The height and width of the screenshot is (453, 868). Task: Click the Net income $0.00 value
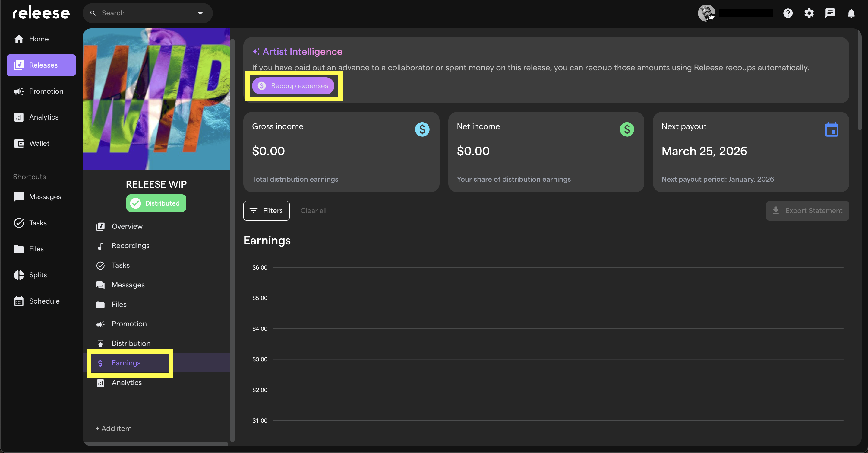(x=473, y=151)
